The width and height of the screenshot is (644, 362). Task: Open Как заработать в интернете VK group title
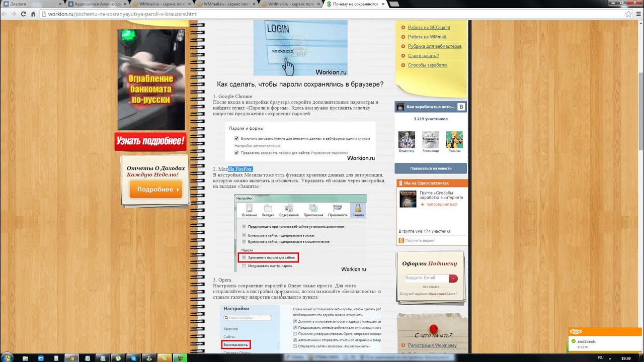[430, 107]
